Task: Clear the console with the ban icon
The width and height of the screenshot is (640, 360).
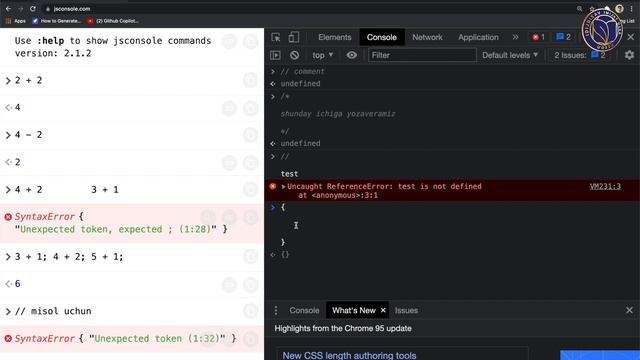Action: [294, 55]
